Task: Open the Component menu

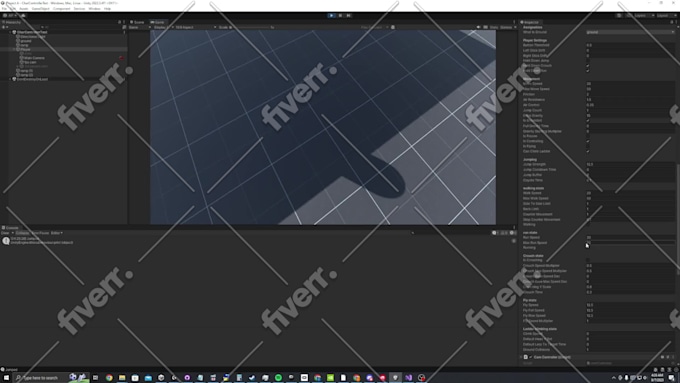Action: coord(61,9)
